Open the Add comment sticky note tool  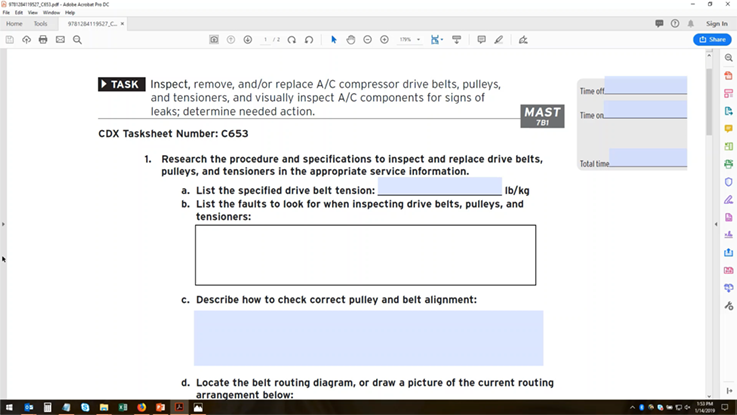click(x=481, y=39)
